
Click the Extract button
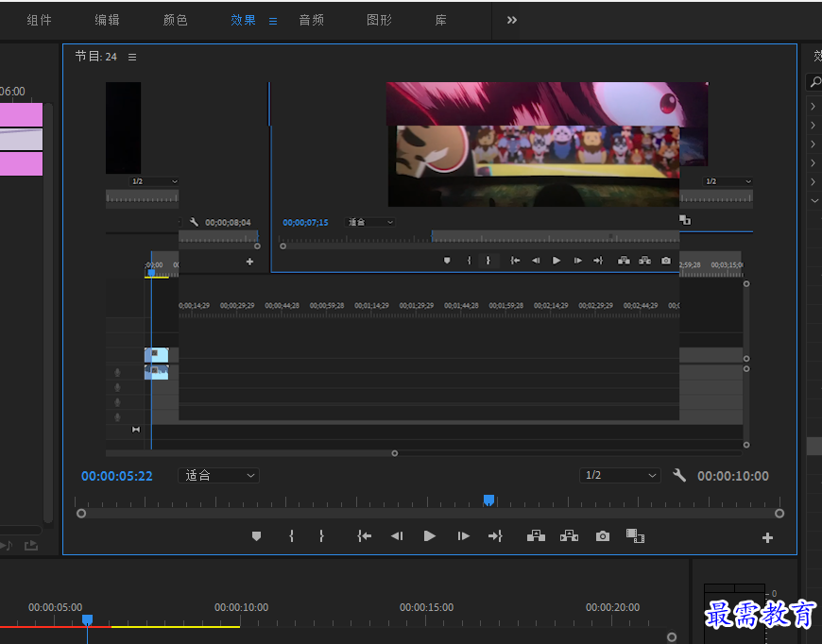point(569,535)
